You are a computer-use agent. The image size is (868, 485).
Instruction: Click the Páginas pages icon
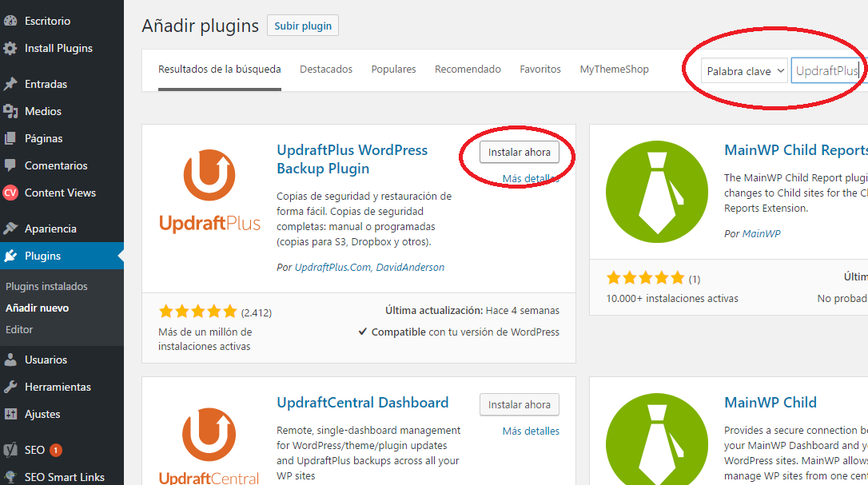point(10,138)
